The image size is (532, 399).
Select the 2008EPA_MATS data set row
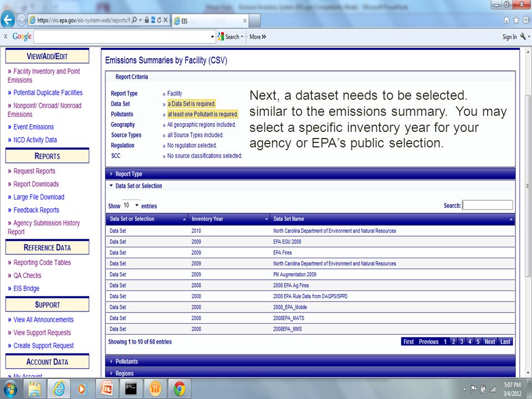pyautogui.click(x=310, y=318)
